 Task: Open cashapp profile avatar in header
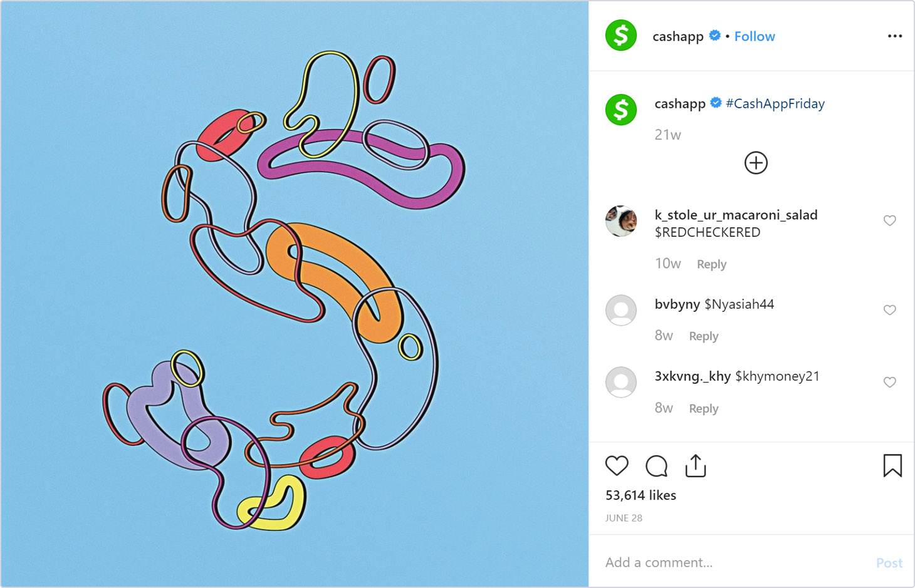tap(620, 36)
